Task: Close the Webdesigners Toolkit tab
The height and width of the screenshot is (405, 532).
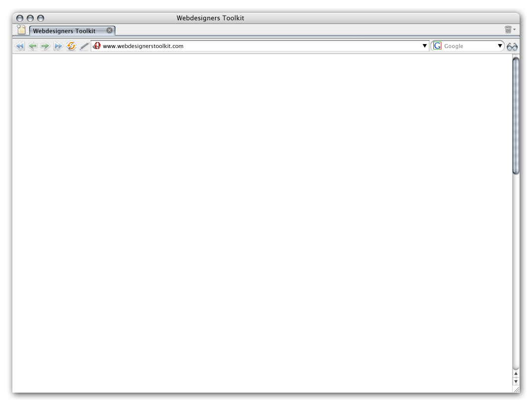Action: pos(109,30)
